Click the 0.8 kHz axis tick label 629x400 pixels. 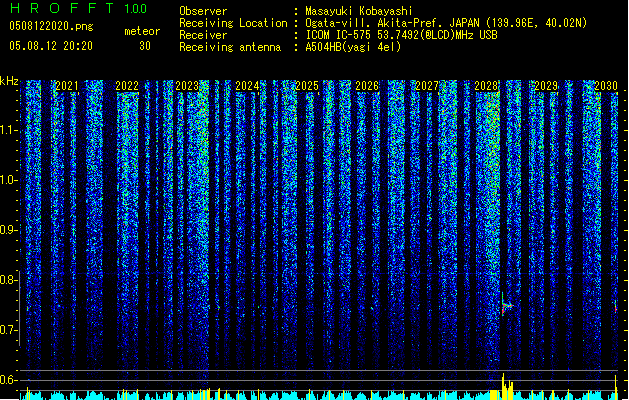tap(8, 280)
